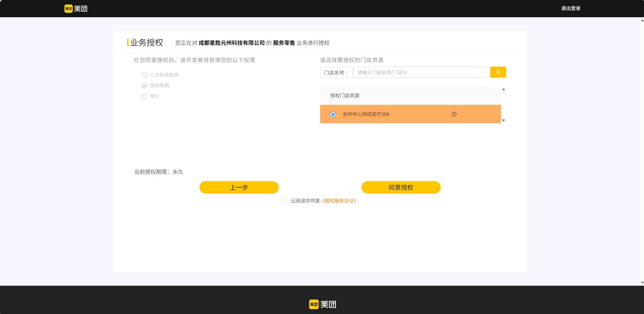This screenshot has width=644, height=314.
Task: Toggle the 团购核销 permission checkbox
Action: pyautogui.click(x=144, y=86)
